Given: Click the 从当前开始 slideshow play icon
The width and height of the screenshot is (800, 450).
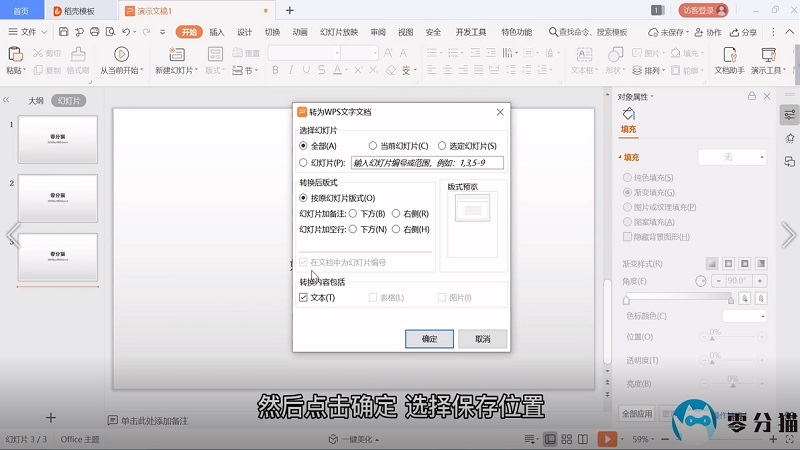Looking at the screenshot, I should click(122, 53).
